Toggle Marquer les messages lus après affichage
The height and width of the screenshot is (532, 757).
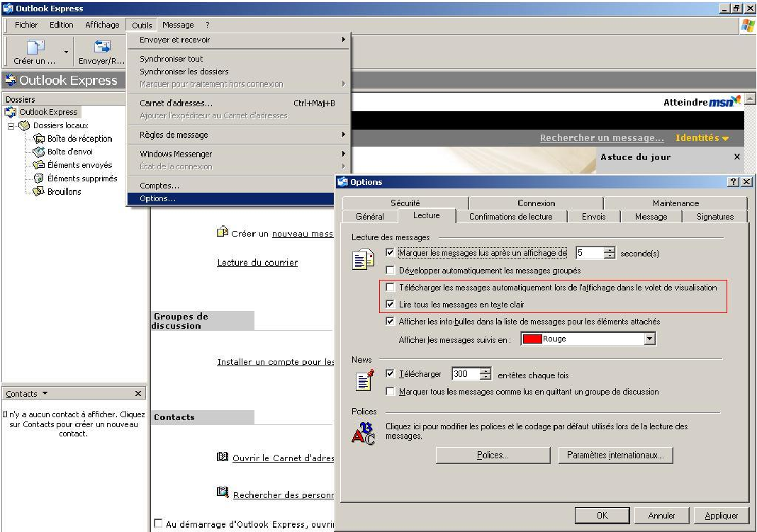[390, 252]
